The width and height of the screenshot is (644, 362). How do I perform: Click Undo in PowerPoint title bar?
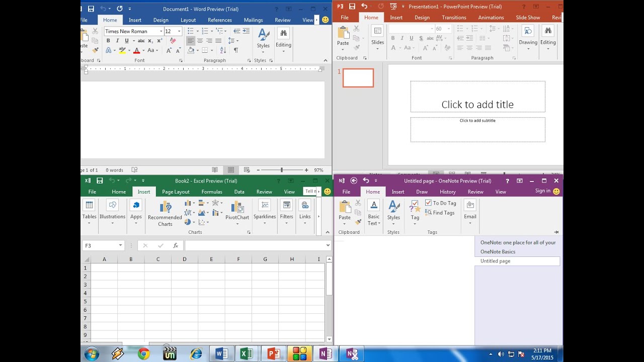click(364, 7)
